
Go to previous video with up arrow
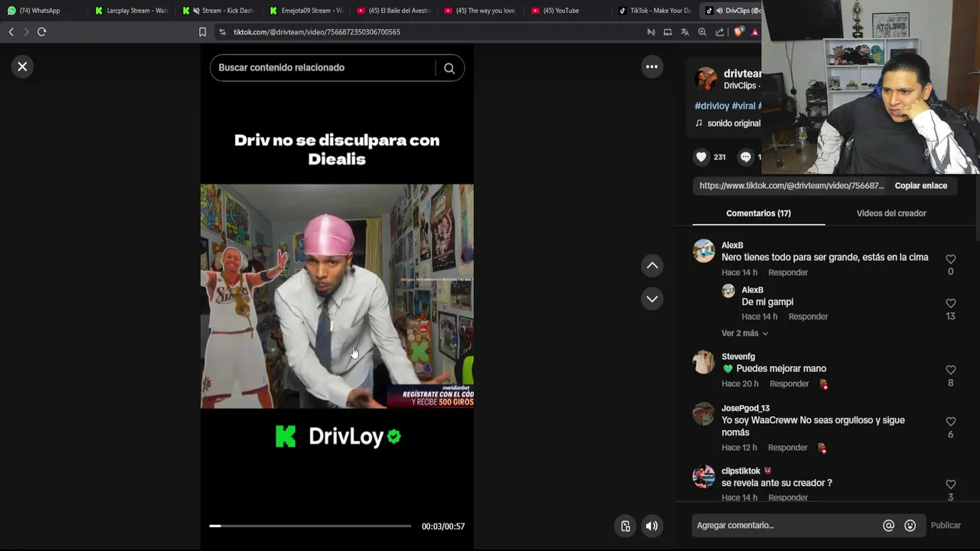tap(652, 266)
